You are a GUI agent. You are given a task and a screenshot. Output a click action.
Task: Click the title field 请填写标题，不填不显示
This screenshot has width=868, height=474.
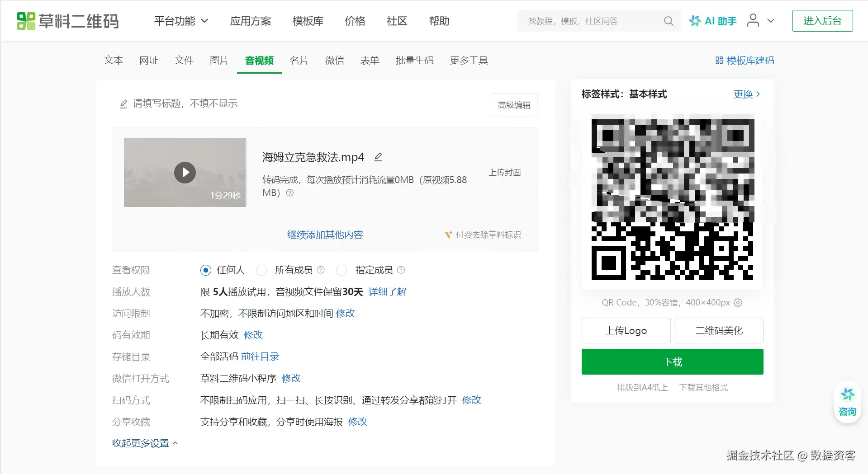(x=185, y=103)
